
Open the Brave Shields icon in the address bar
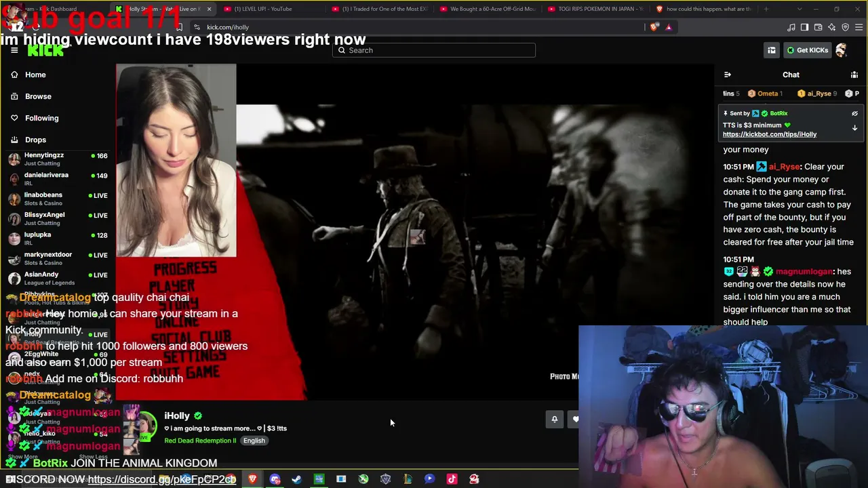(654, 27)
